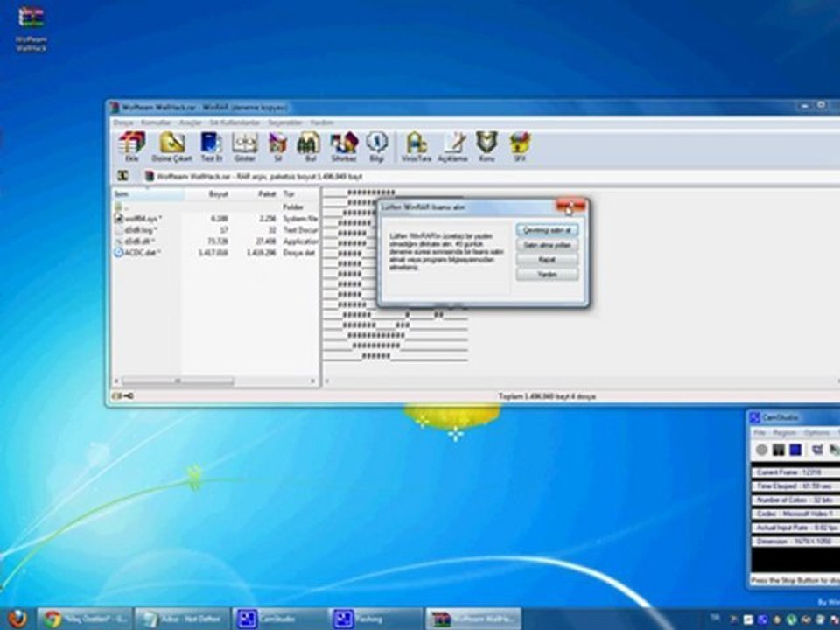Screen dimensions: 840x630
Task: Select the wolf64.sys file row
Action: point(215,219)
